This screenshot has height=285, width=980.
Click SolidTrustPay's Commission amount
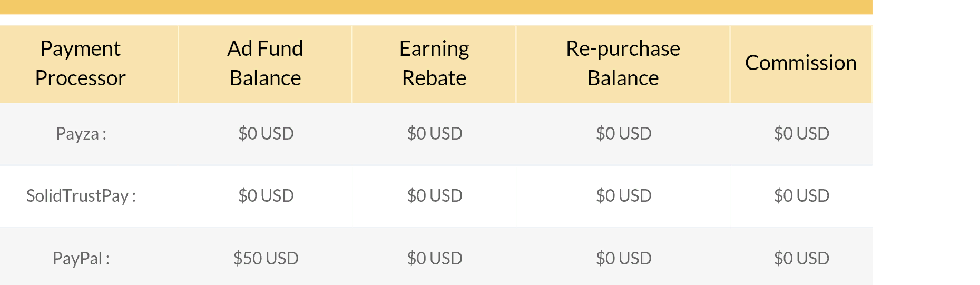coord(801,195)
